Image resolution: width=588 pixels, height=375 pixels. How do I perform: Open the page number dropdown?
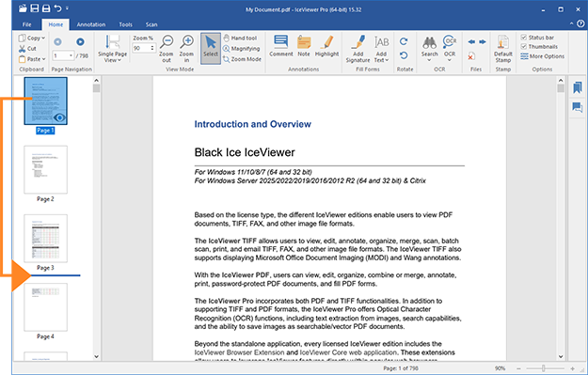(71, 55)
